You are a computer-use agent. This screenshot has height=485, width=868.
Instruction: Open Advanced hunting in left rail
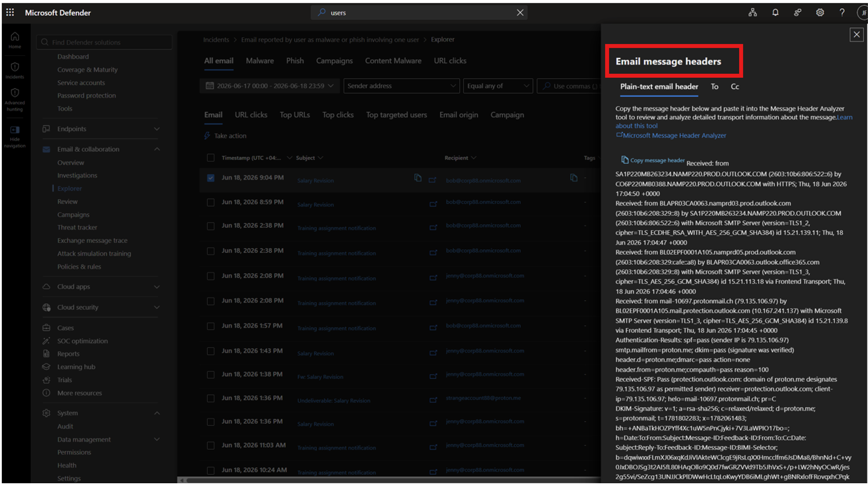(15, 99)
